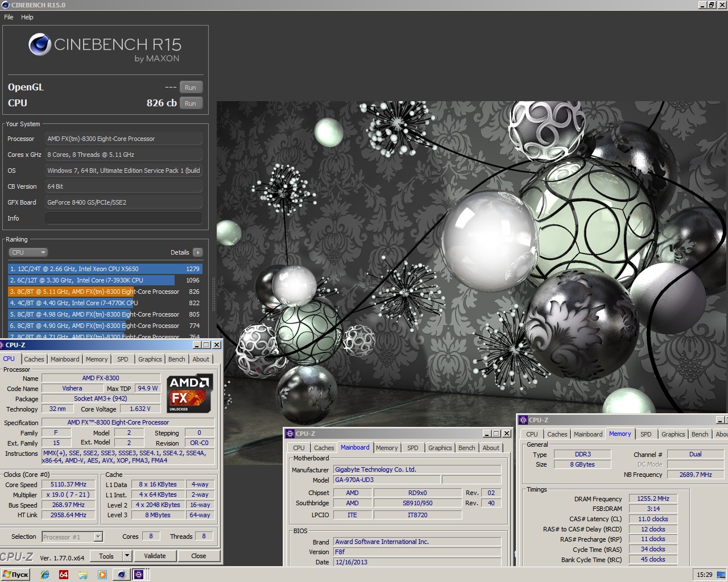Launch AIDA64 from the taskbar

(64, 575)
